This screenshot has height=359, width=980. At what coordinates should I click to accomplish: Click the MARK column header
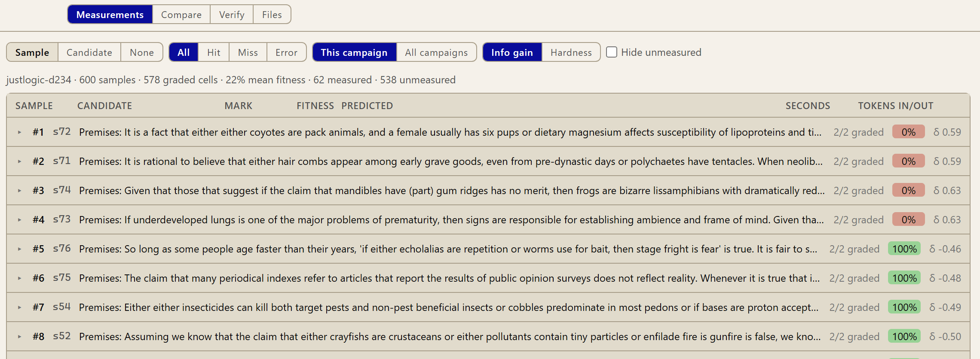pos(239,106)
